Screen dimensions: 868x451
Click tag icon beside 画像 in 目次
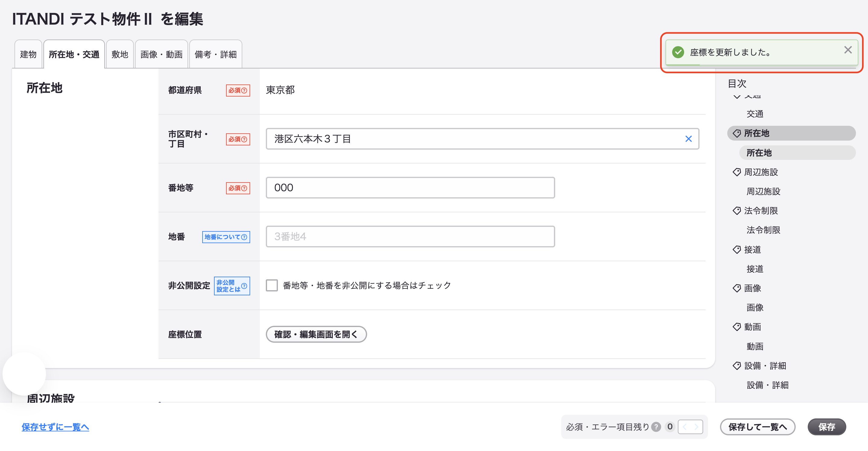(737, 288)
